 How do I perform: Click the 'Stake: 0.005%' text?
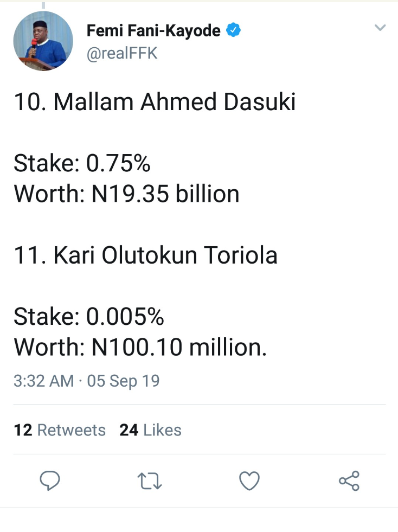click(x=88, y=316)
